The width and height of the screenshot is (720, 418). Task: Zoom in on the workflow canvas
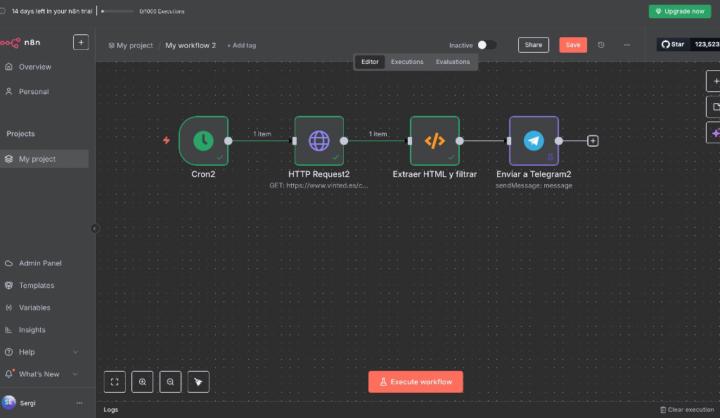(143, 381)
